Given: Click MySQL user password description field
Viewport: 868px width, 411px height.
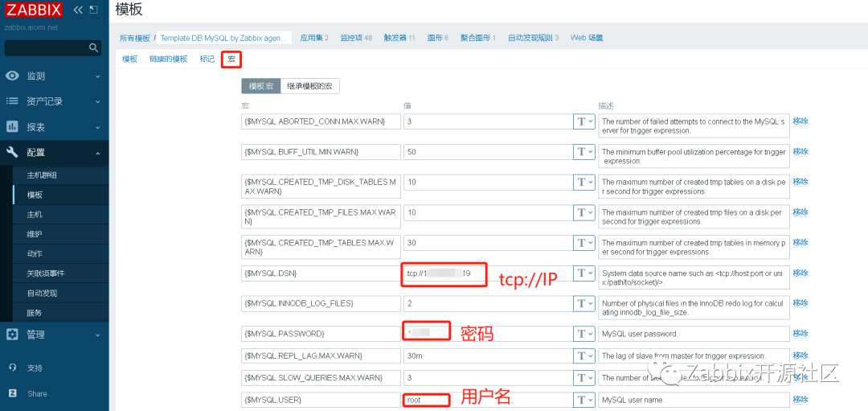Looking at the screenshot, I should (x=693, y=334).
